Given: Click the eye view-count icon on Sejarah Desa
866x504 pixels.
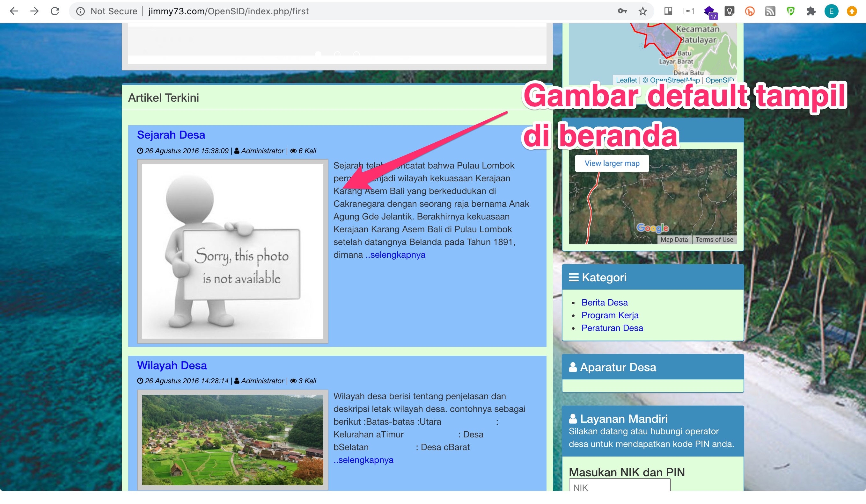Looking at the screenshot, I should pyautogui.click(x=293, y=151).
